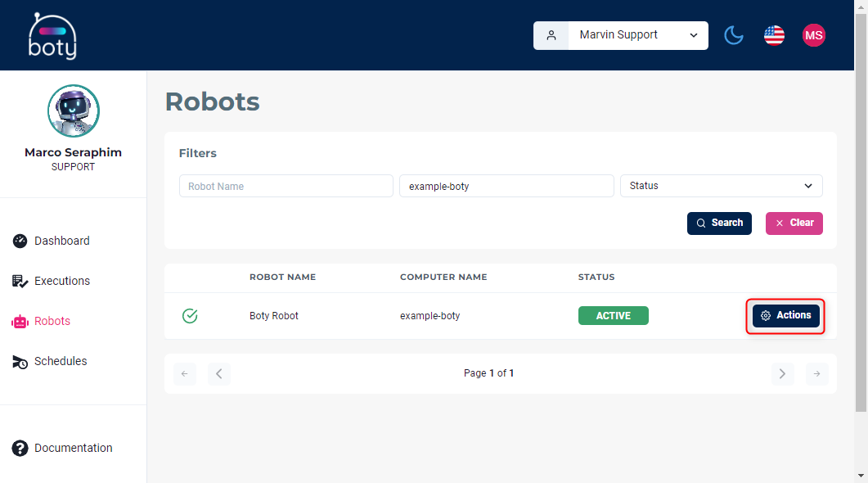868x483 pixels.
Task: Open Actions menu for Boty Robot
Action: pos(785,316)
